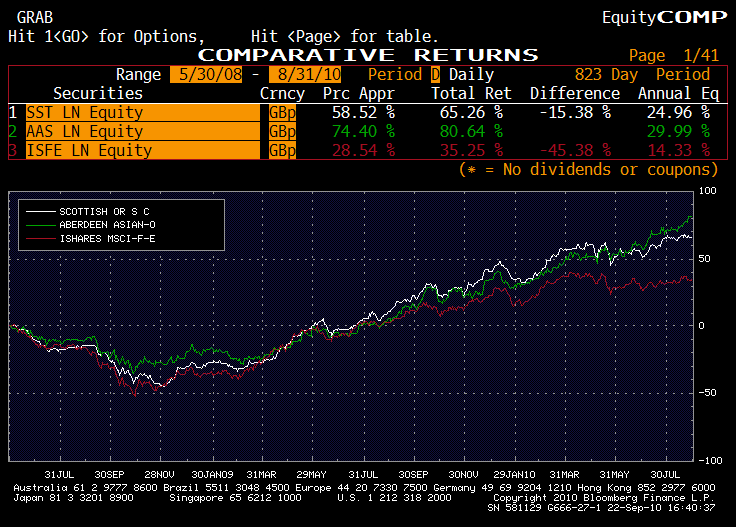Select the Period field showing D
736x527 pixels.
(435, 74)
